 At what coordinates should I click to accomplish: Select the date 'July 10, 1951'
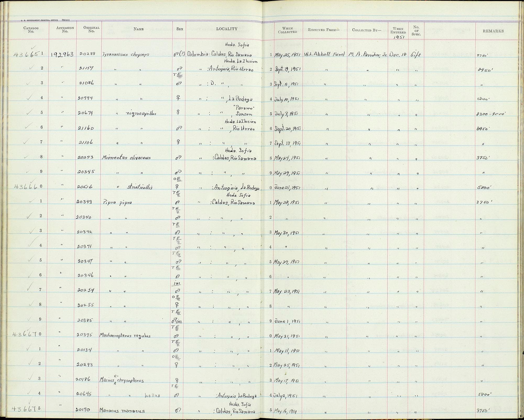[x=287, y=99]
